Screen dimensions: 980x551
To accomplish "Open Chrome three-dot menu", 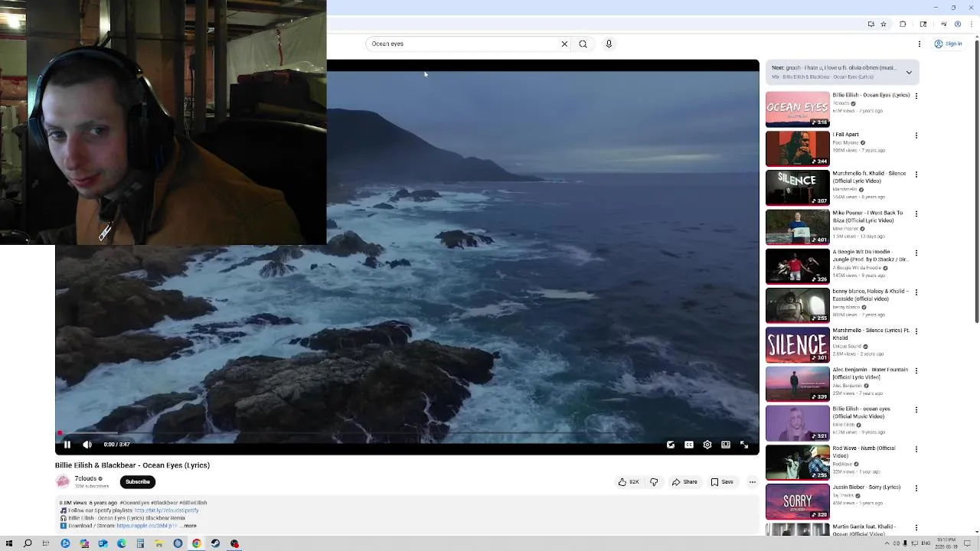I will [970, 24].
